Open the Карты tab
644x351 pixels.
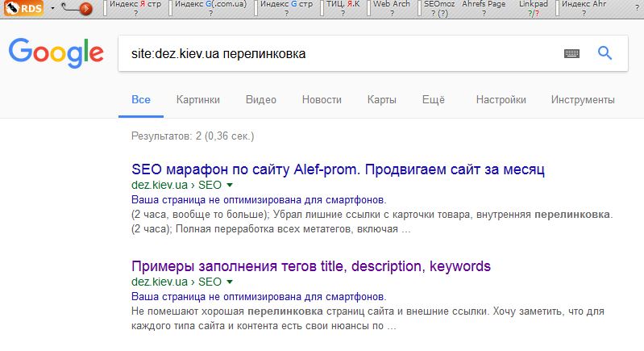[x=381, y=100]
